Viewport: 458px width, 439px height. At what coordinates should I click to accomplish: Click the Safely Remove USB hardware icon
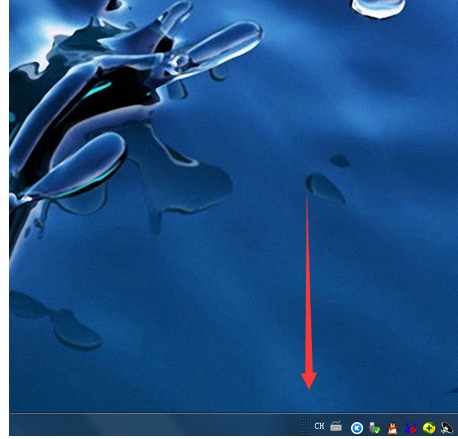coord(375,428)
